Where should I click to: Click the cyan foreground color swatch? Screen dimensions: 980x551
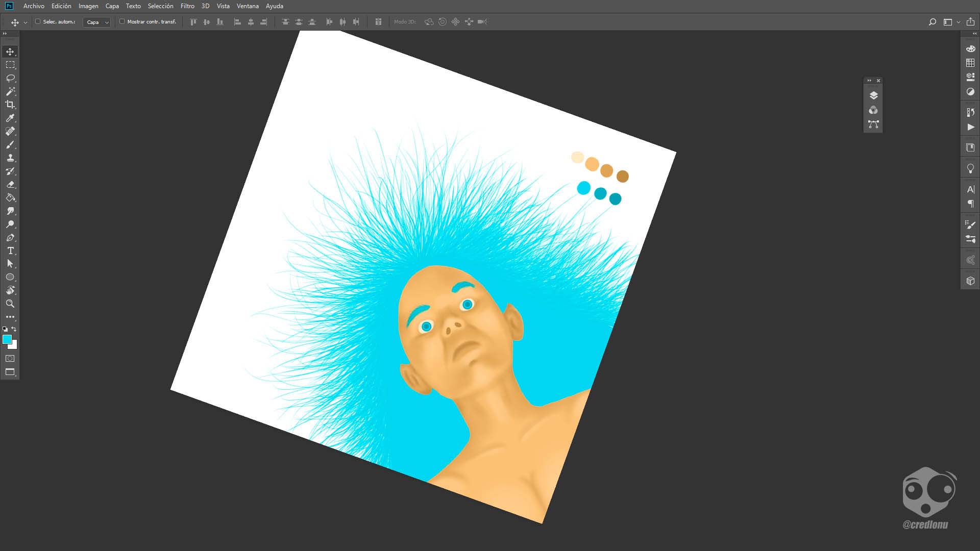click(7, 339)
